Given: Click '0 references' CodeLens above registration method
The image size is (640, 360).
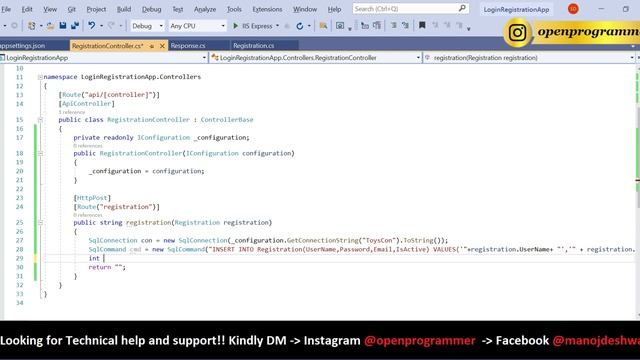Looking at the screenshot, I should (88, 215).
